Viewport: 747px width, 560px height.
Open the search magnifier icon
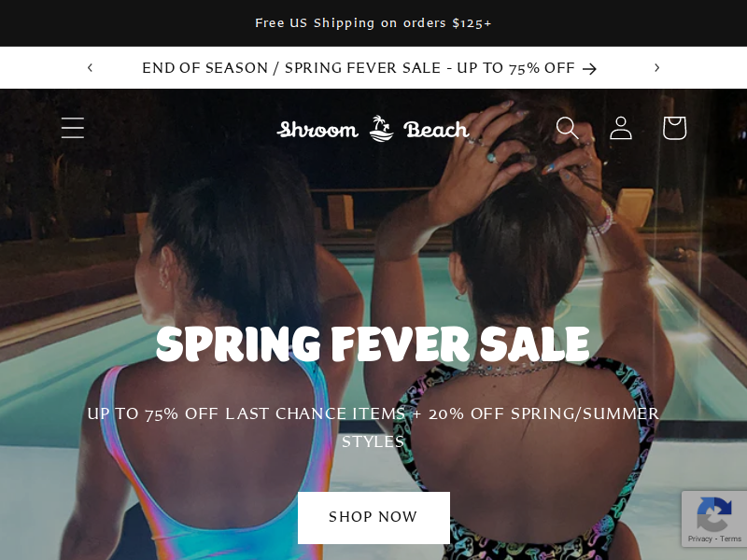click(x=567, y=128)
